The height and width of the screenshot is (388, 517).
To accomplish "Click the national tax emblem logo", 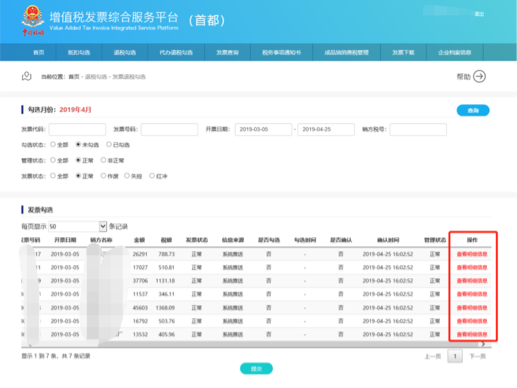I will point(33,20).
